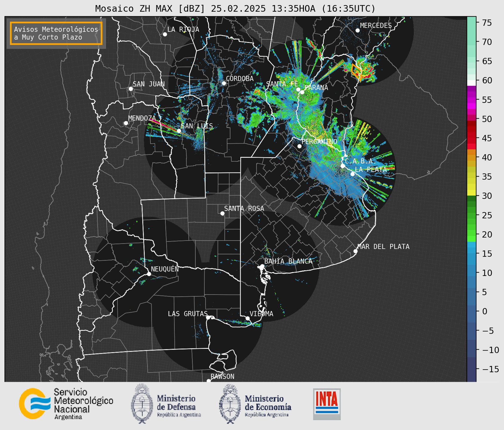The width and height of the screenshot is (504, 430).
Task: Click the MERCEDES city marker dot
Action: click(357, 31)
